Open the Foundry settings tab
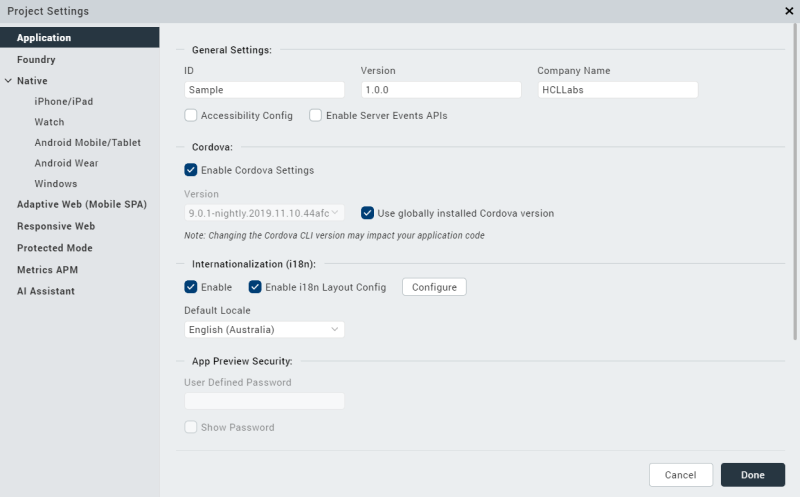This screenshot has height=497, width=800. click(x=36, y=60)
